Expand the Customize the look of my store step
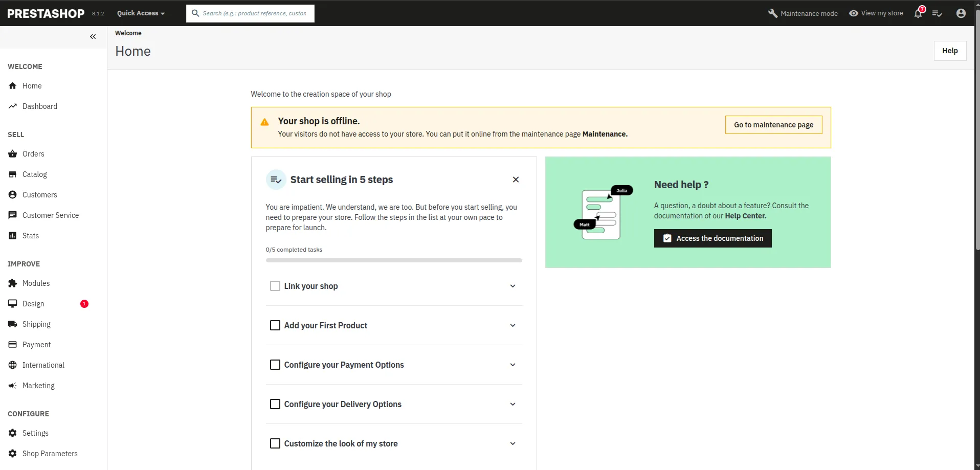The image size is (980, 470). tap(513, 443)
